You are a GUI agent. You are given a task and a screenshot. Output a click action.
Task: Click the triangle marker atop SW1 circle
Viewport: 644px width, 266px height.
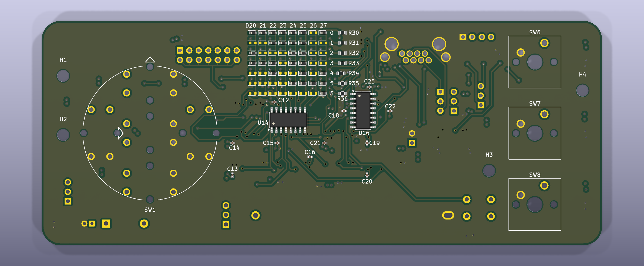click(x=150, y=59)
